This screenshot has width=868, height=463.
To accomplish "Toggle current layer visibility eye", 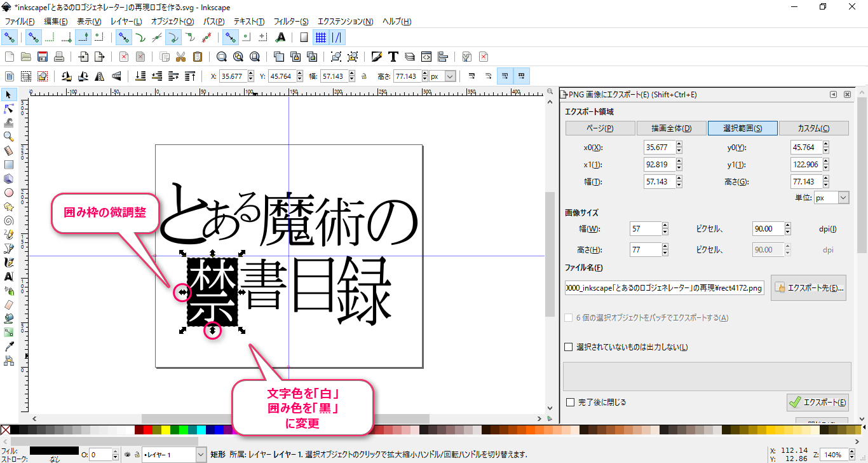I will [127, 455].
